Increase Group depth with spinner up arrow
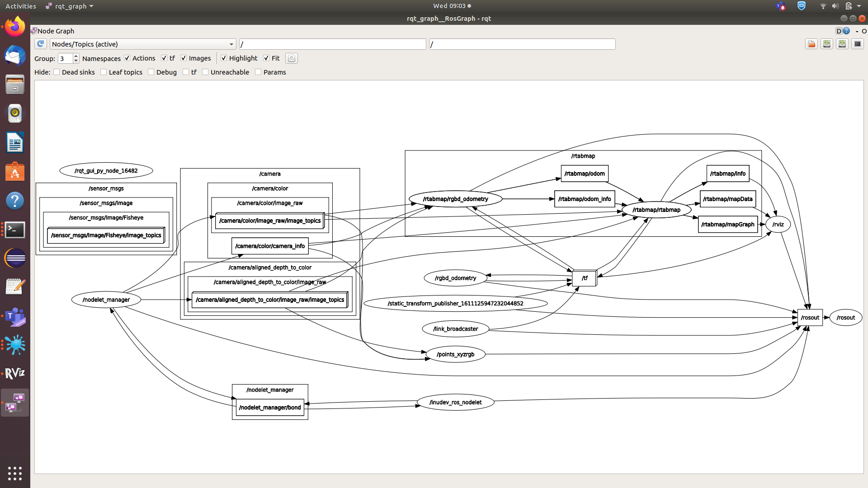Image resolution: width=868 pixels, height=488 pixels. 76,56
